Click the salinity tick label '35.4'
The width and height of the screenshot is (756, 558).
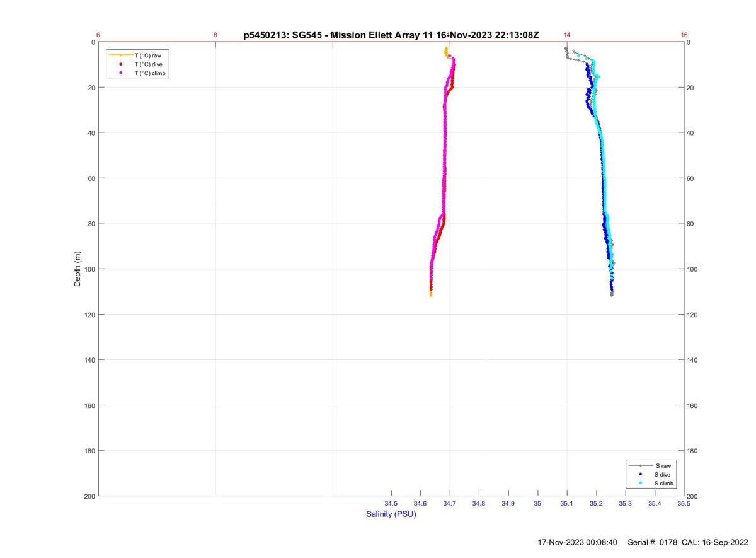point(655,503)
